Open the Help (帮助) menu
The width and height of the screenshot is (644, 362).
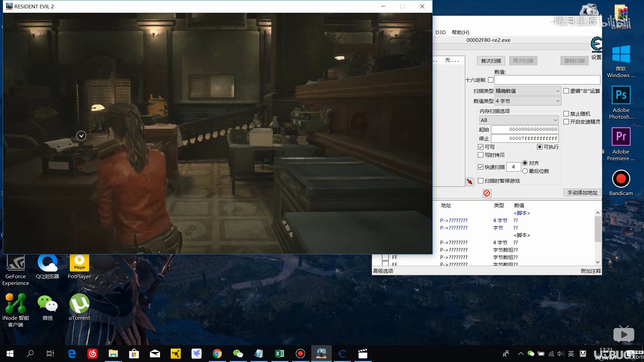tap(460, 32)
